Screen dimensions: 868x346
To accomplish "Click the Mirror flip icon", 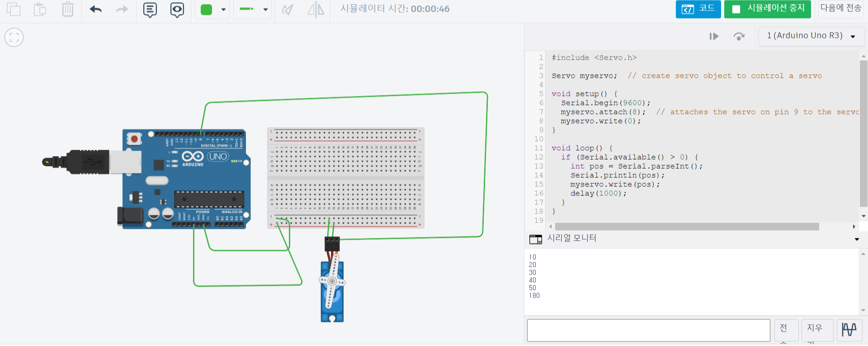I will click(316, 9).
